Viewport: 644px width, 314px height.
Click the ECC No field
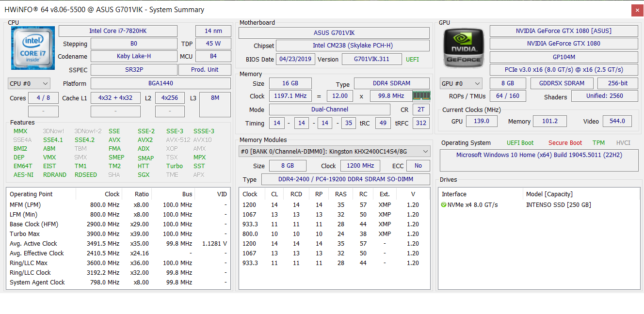pyautogui.click(x=418, y=166)
